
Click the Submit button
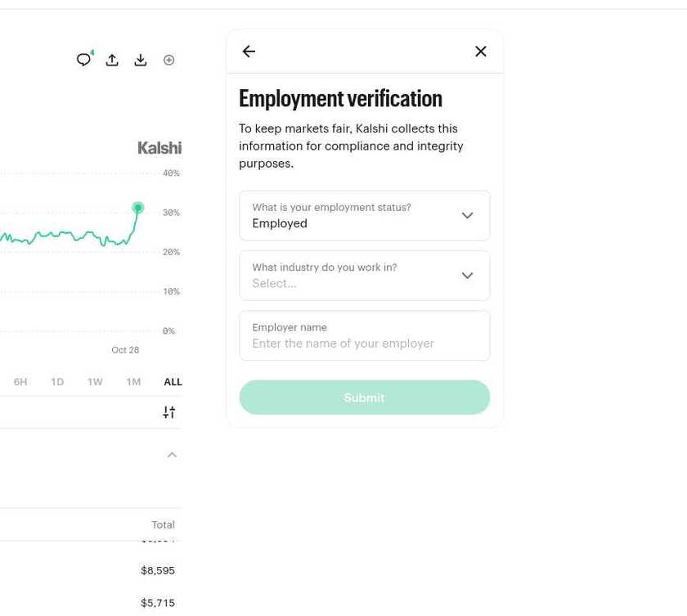pyautogui.click(x=365, y=398)
